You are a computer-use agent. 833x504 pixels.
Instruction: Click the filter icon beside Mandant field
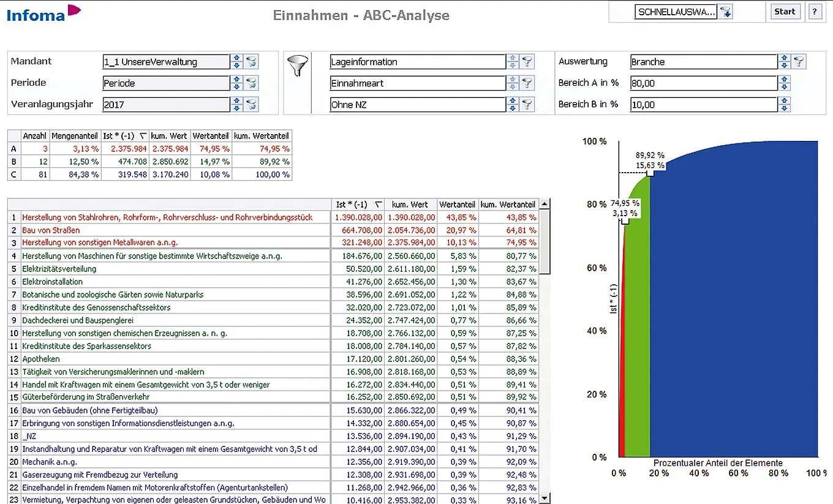coord(251,62)
